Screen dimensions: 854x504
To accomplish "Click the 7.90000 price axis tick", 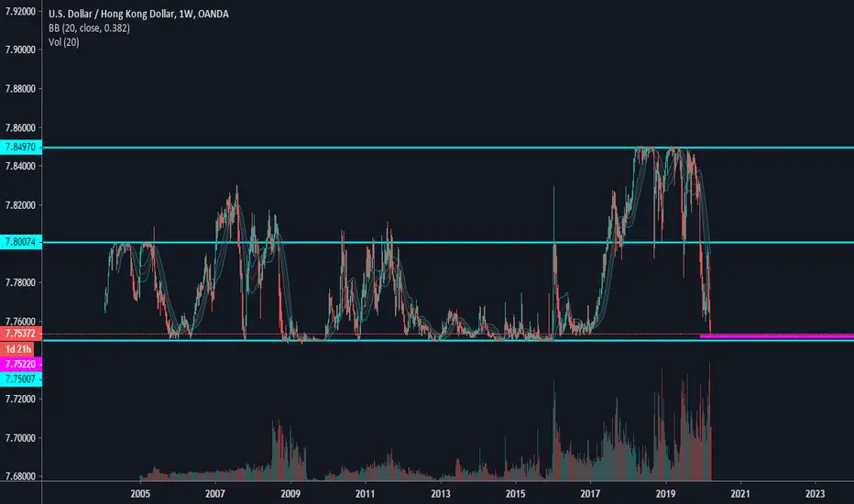I will (21, 49).
